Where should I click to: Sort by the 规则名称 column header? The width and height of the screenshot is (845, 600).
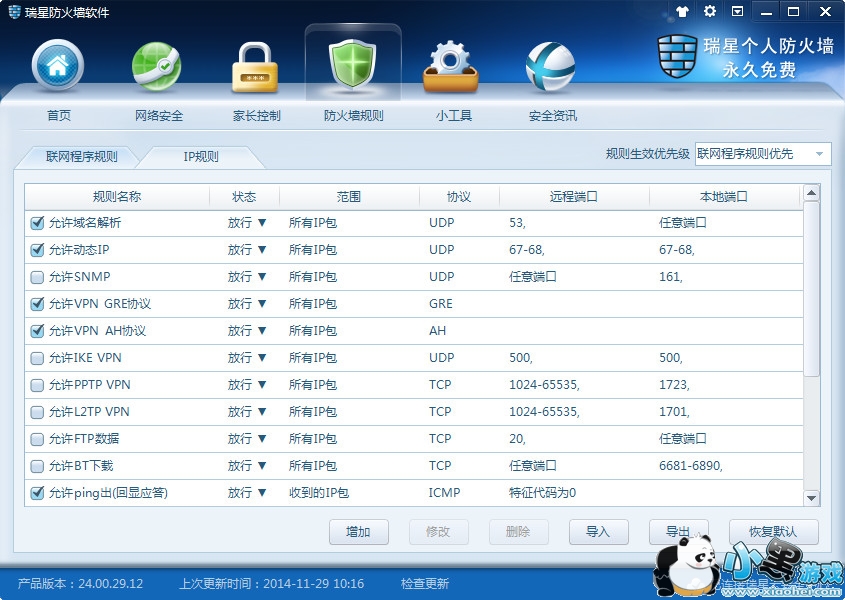(x=117, y=197)
